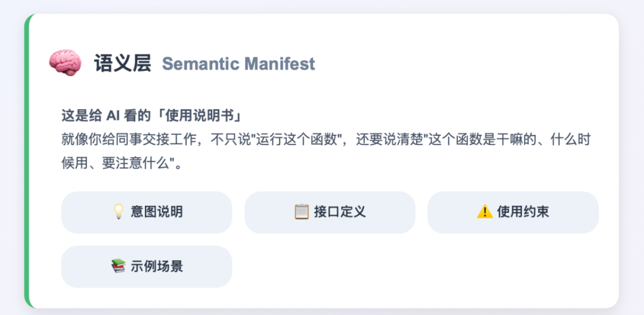Click the stacked books icon
Viewport: 644px width, 315px height.
click(119, 266)
